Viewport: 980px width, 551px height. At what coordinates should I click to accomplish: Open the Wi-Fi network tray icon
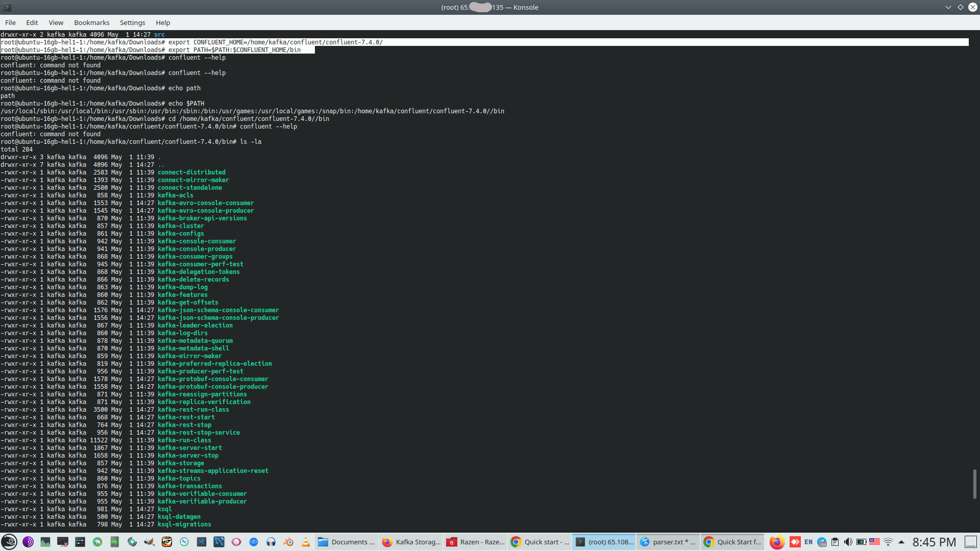tap(888, 542)
